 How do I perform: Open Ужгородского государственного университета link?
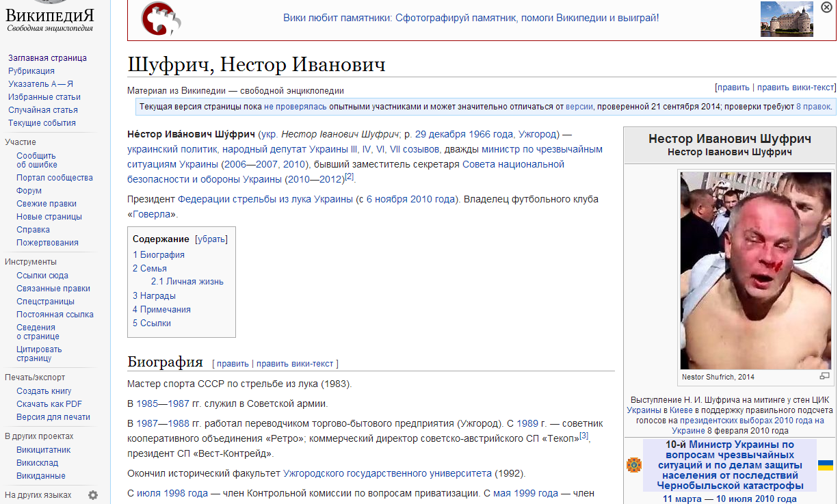(388, 473)
